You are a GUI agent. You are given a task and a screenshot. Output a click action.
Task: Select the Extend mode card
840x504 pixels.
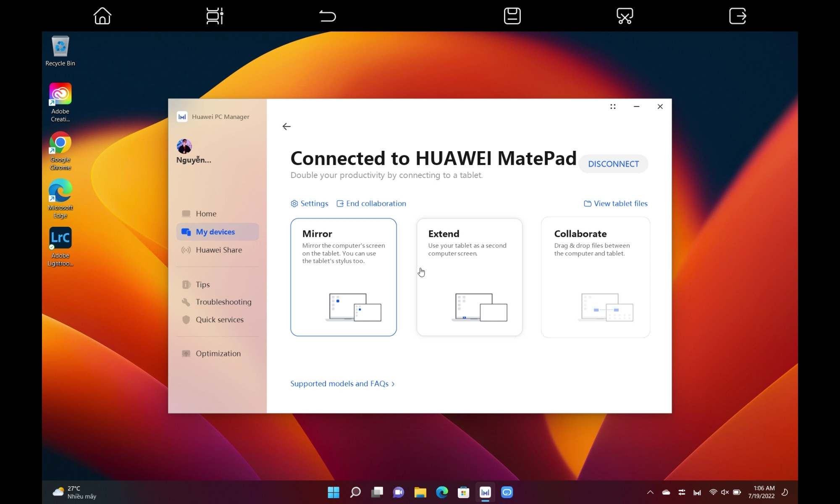point(470,277)
